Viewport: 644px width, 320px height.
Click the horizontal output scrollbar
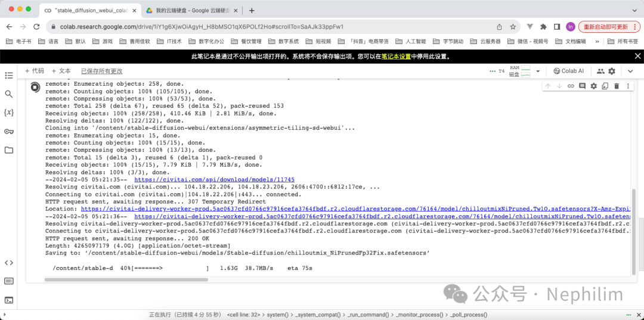[x=126, y=280]
